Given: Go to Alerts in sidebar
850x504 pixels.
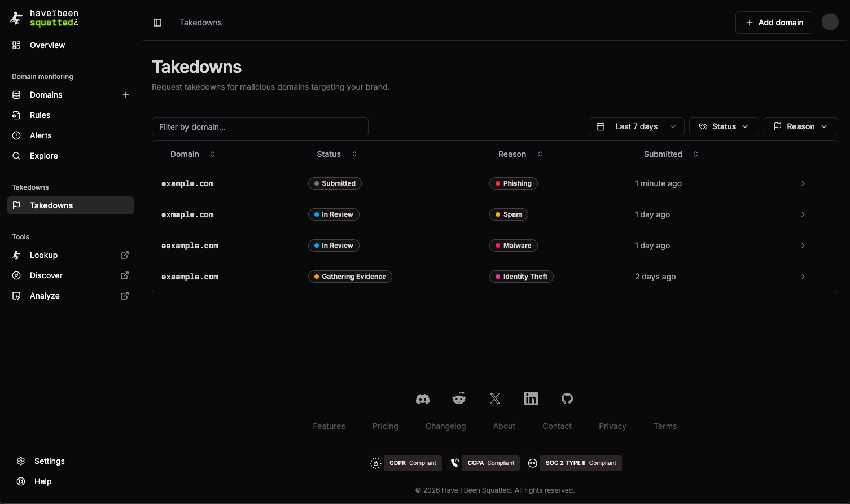Looking at the screenshot, I should point(41,135).
